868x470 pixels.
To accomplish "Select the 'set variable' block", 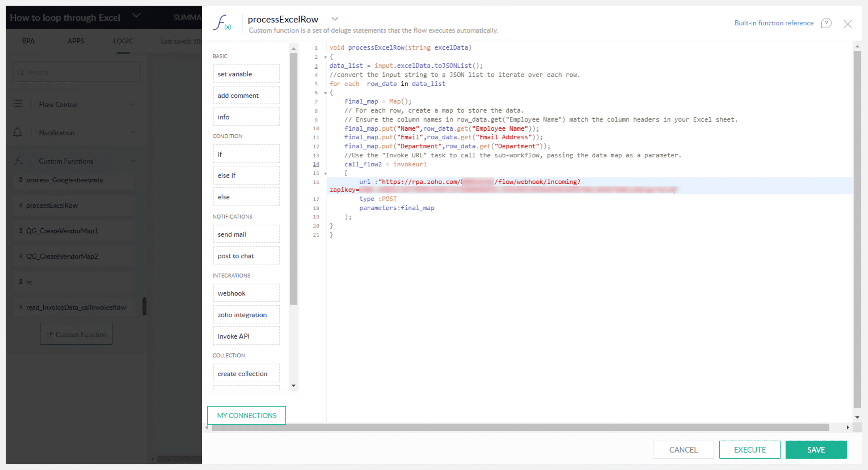I will [x=246, y=74].
